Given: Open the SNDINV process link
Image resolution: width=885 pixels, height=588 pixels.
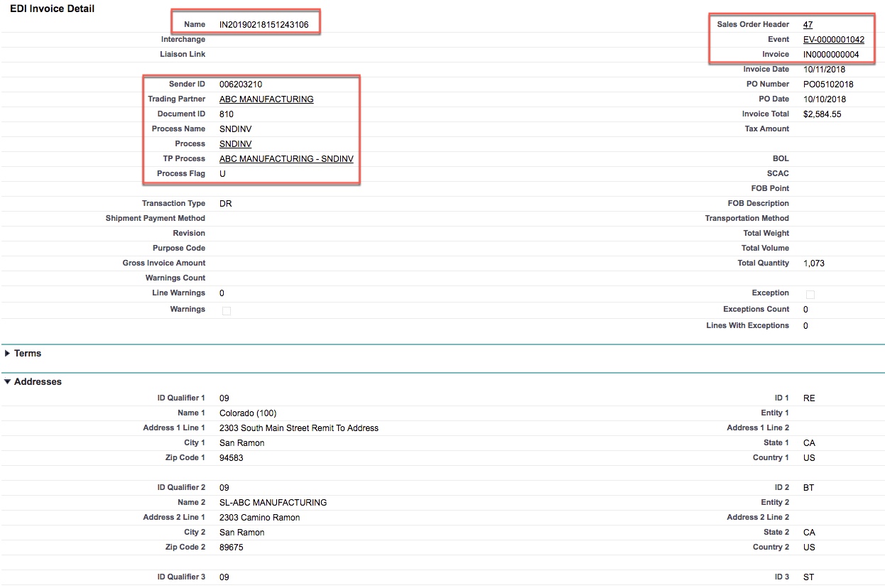Looking at the screenshot, I should (236, 144).
